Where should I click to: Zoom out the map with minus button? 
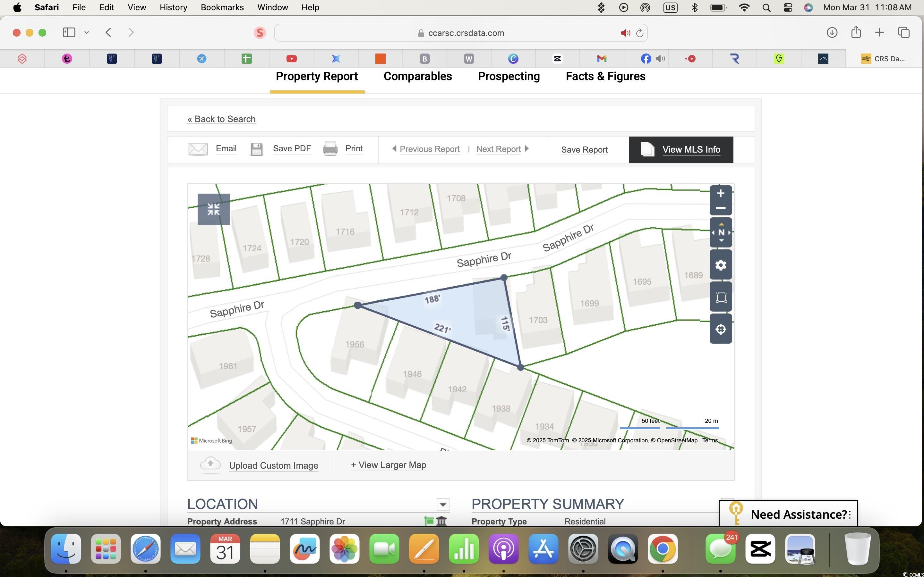click(x=721, y=208)
